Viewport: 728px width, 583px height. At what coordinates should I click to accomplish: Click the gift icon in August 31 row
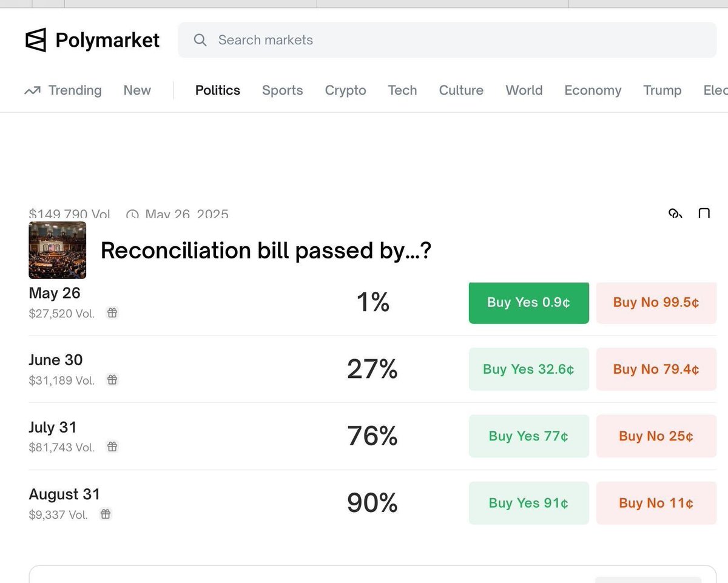(106, 514)
